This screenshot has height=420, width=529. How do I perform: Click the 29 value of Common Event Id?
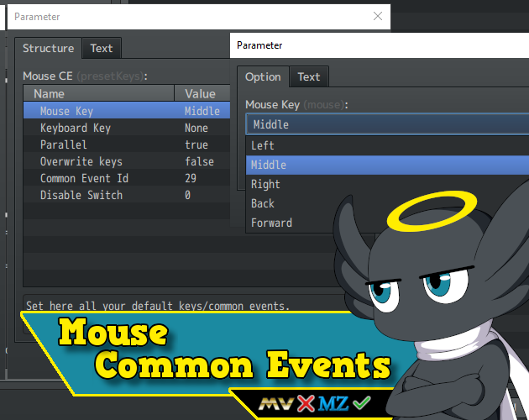pos(191,178)
